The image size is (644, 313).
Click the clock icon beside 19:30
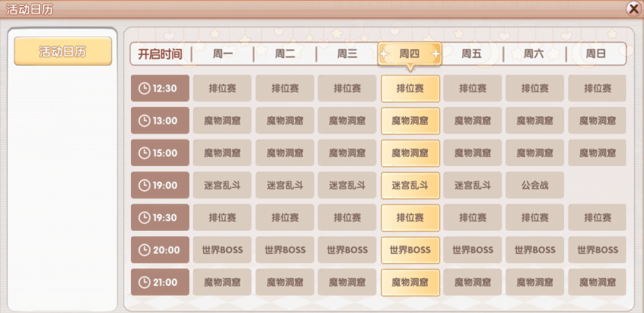(144, 217)
